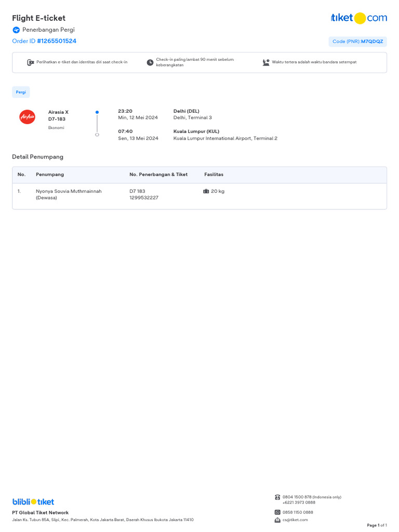Image resolution: width=399 pixels, height=532 pixels.
Task: Click the arrival time 07:40
Action: tap(125, 131)
